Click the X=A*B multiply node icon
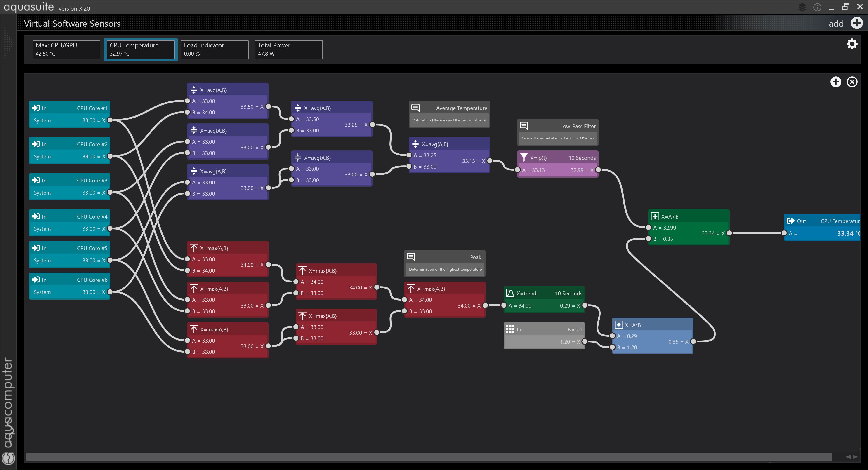The height and width of the screenshot is (470, 868). click(619, 324)
